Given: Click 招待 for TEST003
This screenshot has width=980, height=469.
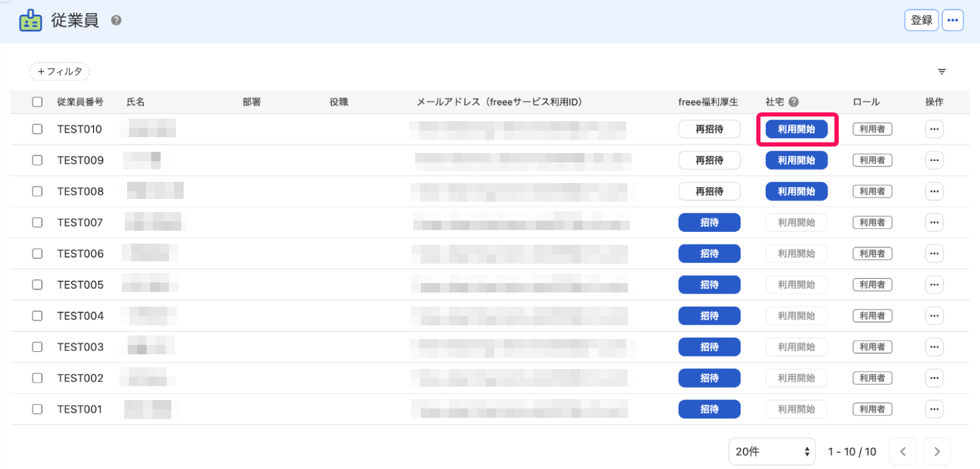Looking at the screenshot, I should (x=709, y=347).
